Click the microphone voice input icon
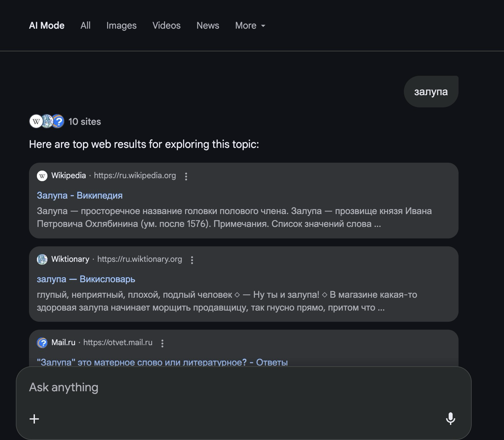Image resolution: width=504 pixels, height=440 pixels. (x=450, y=419)
